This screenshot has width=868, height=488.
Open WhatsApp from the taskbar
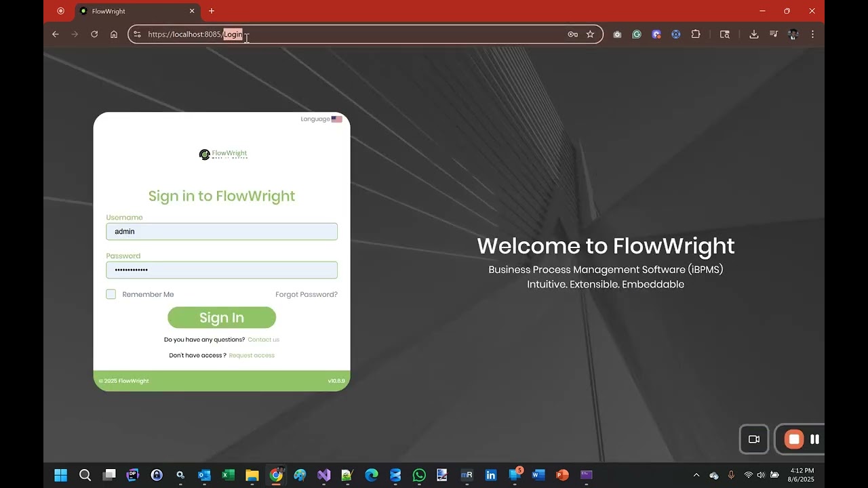pos(419,475)
